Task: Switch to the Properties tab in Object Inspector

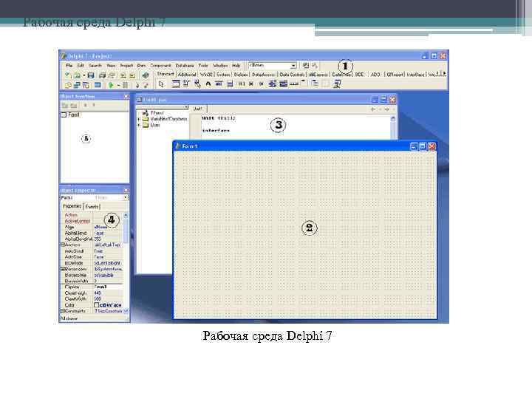Action: [72, 206]
